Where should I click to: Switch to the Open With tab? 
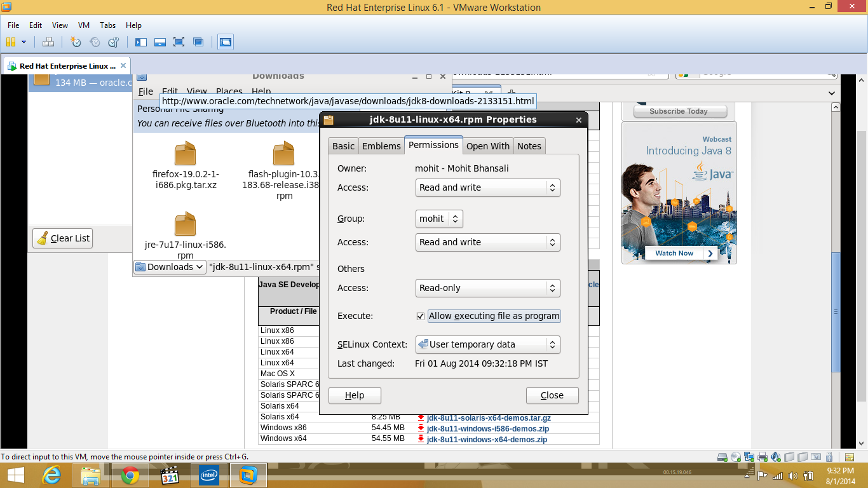[488, 146]
